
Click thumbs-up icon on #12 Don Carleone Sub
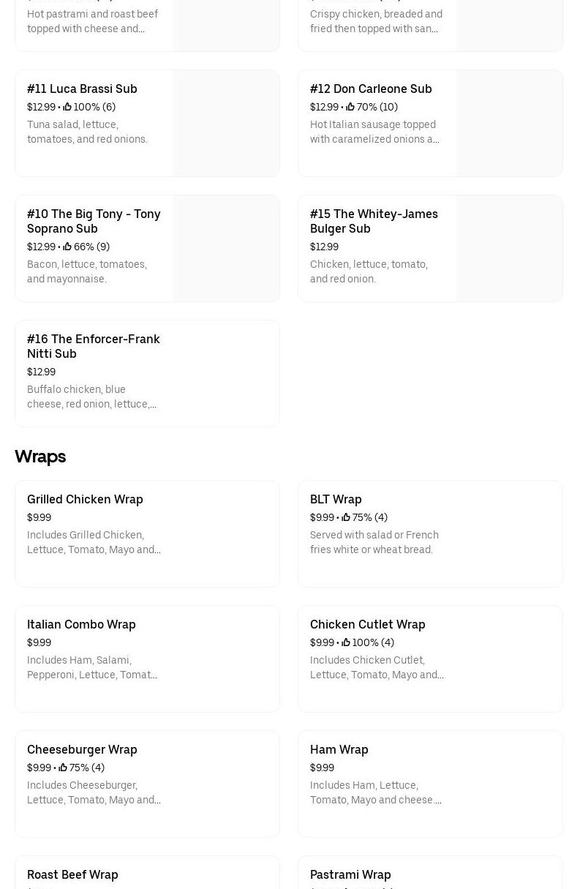[x=350, y=107]
